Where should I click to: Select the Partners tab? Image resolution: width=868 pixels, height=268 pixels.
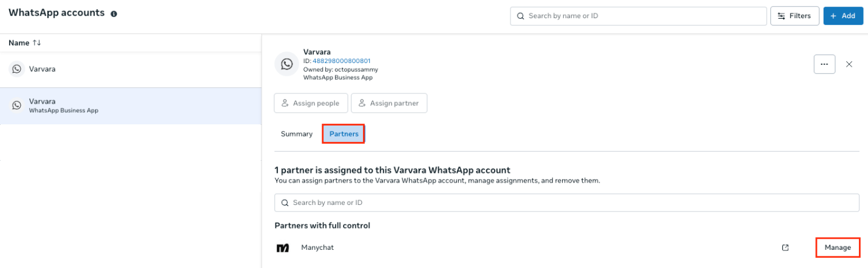click(344, 134)
